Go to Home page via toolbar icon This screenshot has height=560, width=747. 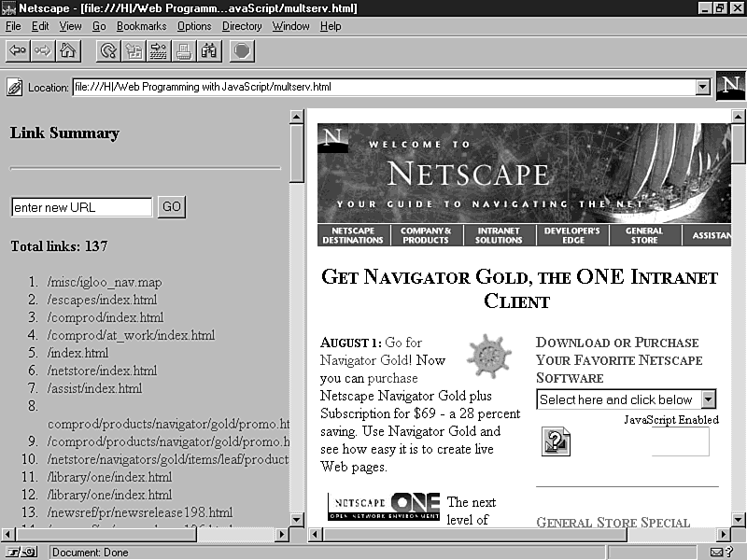[67, 50]
